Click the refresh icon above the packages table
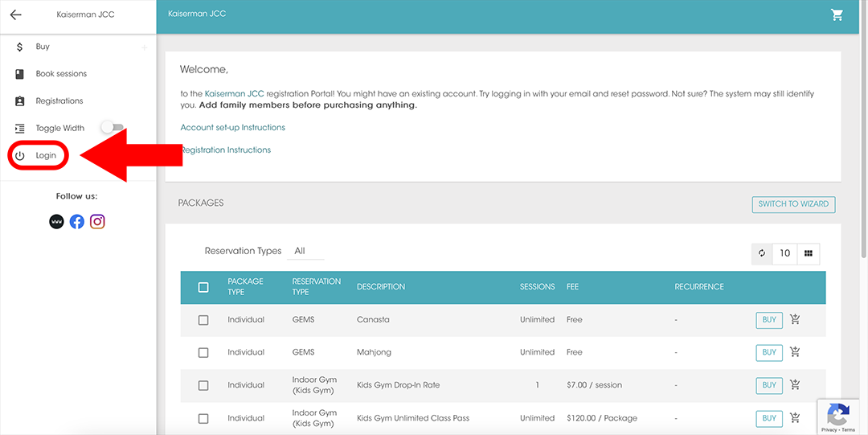 [762, 253]
